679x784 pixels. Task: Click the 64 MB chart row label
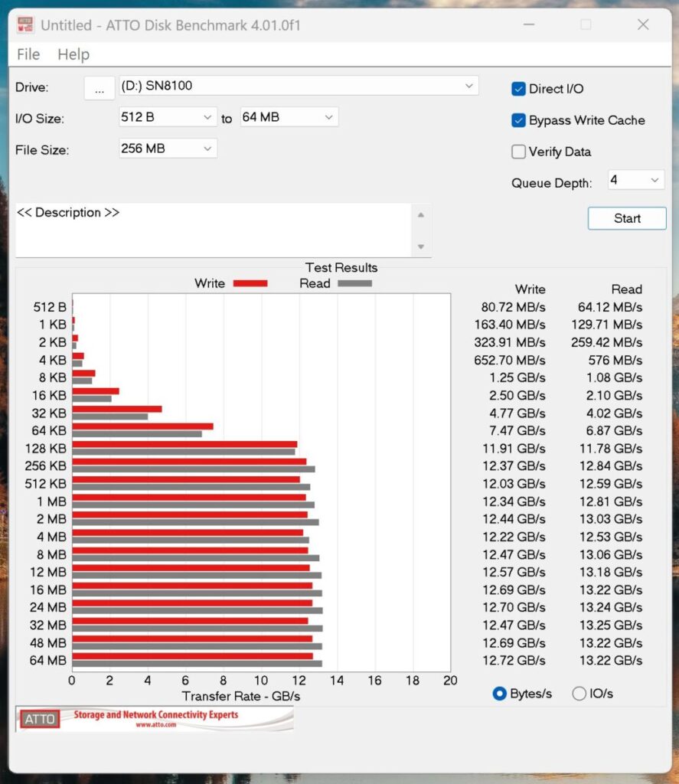point(48,661)
